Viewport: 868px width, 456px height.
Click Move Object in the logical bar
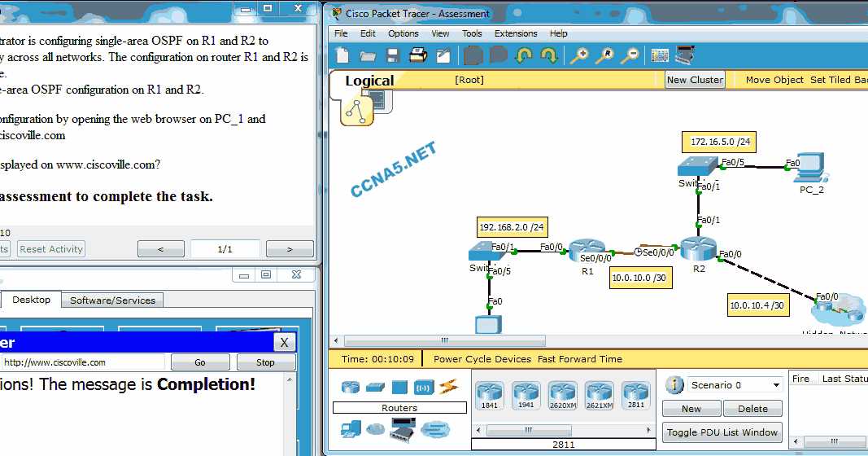tap(774, 80)
